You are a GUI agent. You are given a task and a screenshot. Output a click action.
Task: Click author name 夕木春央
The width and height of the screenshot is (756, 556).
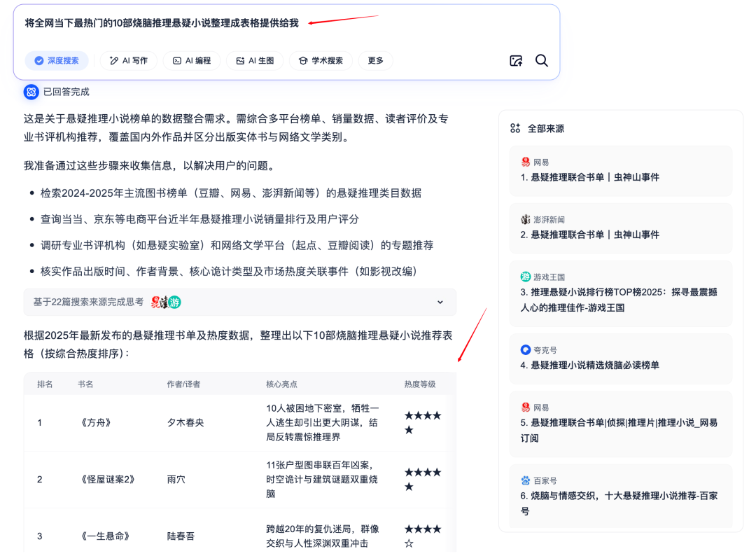pyautogui.click(x=185, y=423)
